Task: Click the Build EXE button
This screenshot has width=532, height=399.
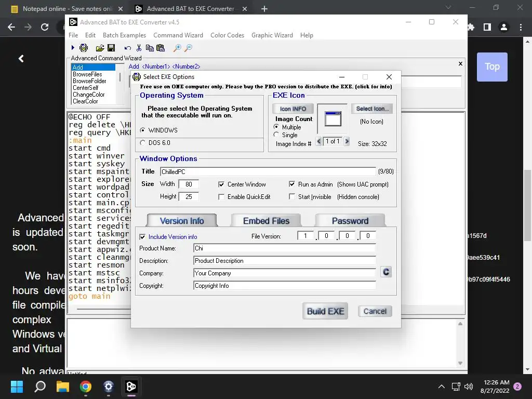Action: (325, 311)
